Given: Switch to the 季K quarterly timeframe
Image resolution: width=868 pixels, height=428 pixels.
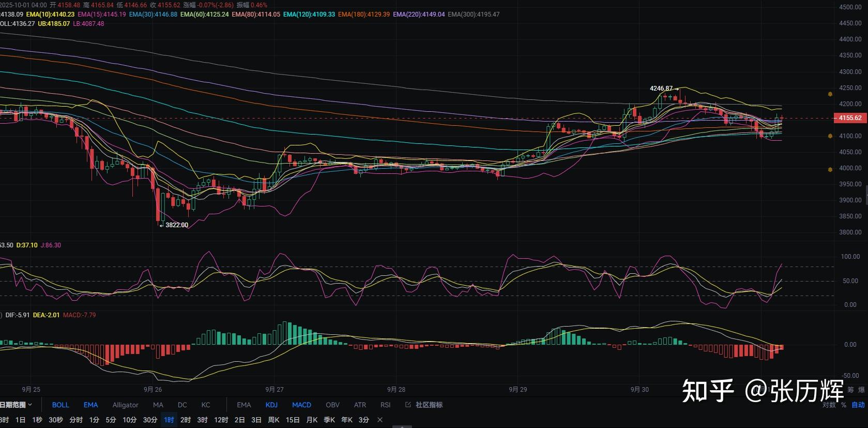Looking at the screenshot, I should coord(329,420).
